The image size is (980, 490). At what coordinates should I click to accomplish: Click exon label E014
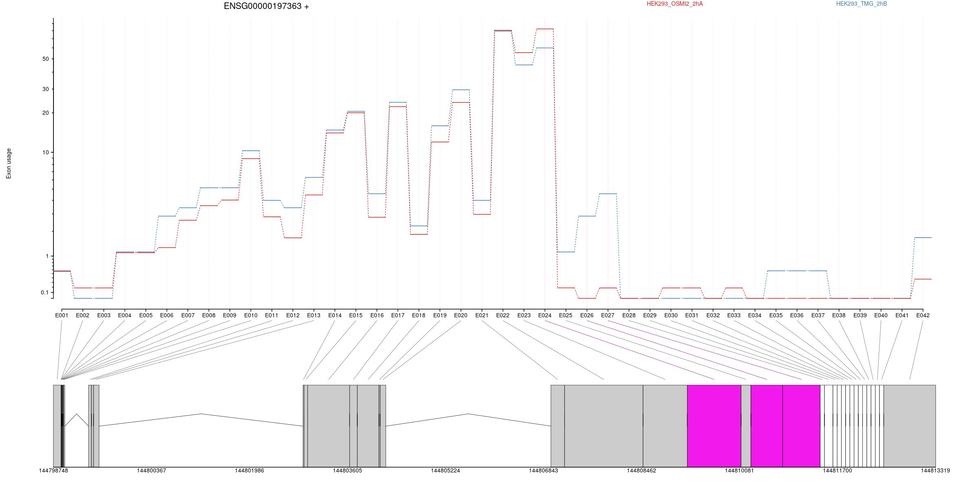pyautogui.click(x=335, y=315)
